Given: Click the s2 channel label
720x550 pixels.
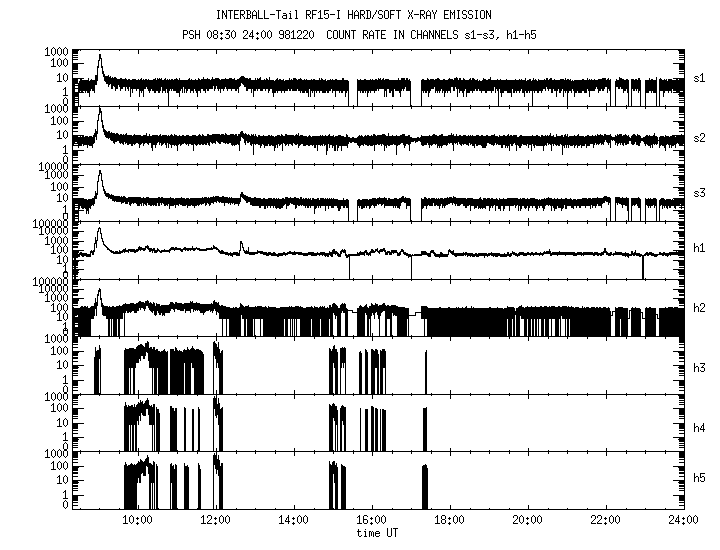Looking at the screenshot, I should coord(698,135).
